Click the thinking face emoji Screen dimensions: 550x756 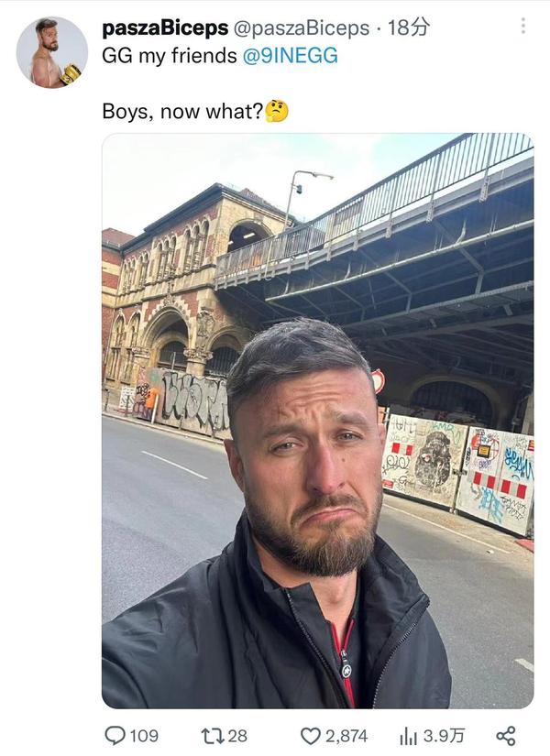[x=277, y=112]
